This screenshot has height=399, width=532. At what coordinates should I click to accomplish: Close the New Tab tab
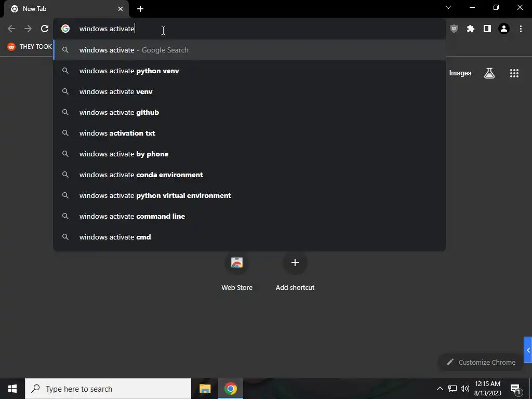coord(121,9)
